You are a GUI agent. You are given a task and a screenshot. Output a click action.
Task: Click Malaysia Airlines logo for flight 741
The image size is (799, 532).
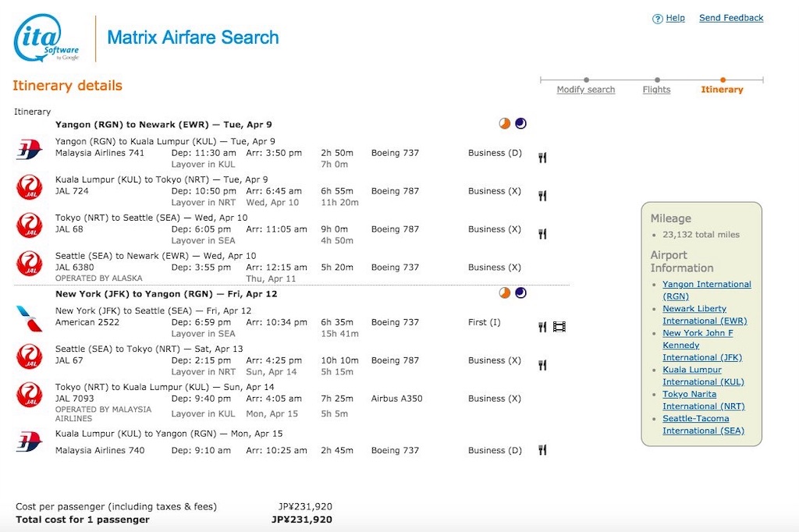(x=29, y=150)
